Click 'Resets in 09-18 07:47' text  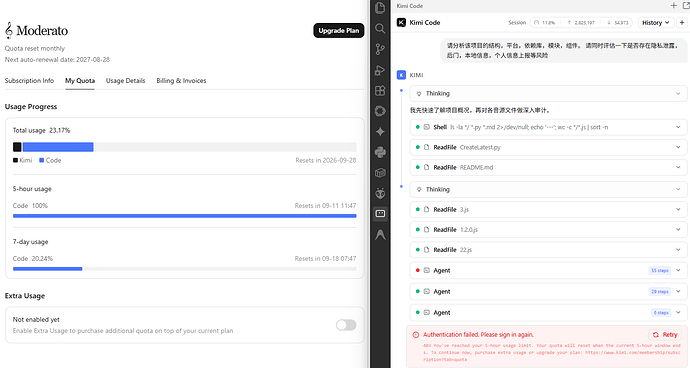pos(325,258)
